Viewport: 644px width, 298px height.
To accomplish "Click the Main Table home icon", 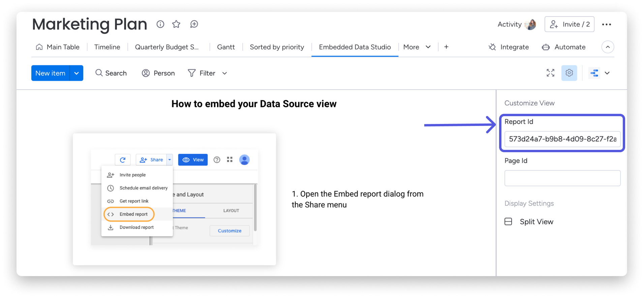I will pyautogui.click(x=39, y=47).
